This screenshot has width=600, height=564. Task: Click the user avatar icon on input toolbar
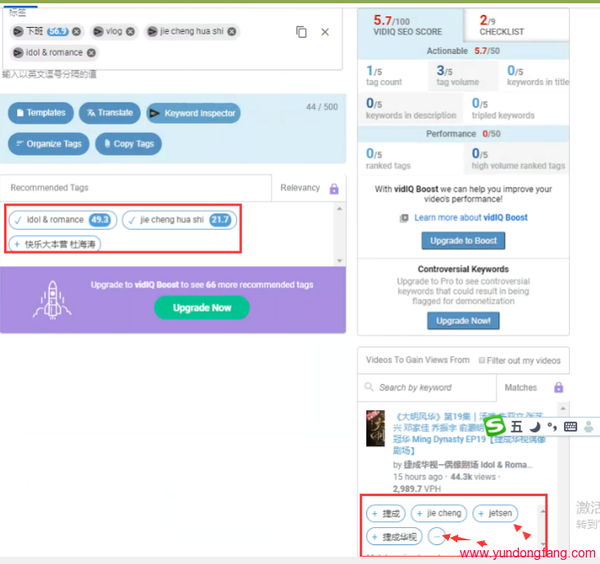[x=589, y=426]
